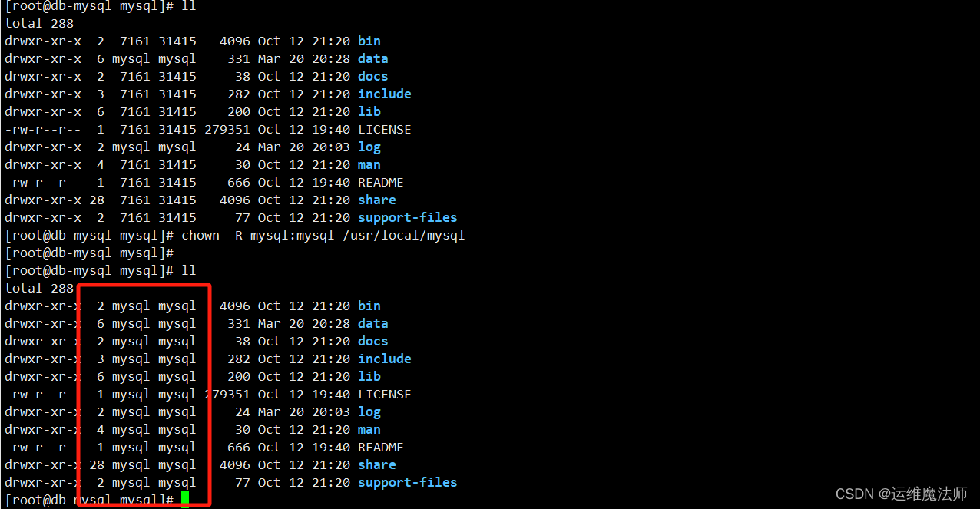Click 'log' directory in the second listing
Image resolution: width=980 pixels, height=509 pixels.
point(369,411)
